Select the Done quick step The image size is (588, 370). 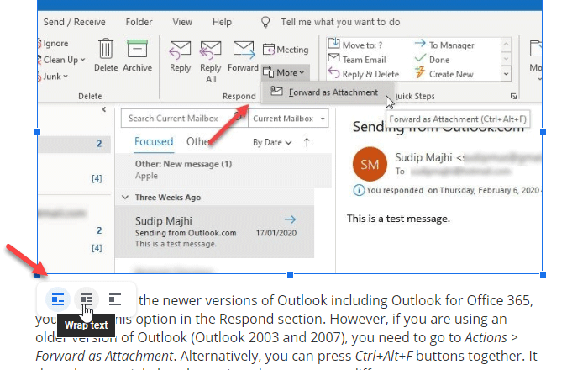432,60
